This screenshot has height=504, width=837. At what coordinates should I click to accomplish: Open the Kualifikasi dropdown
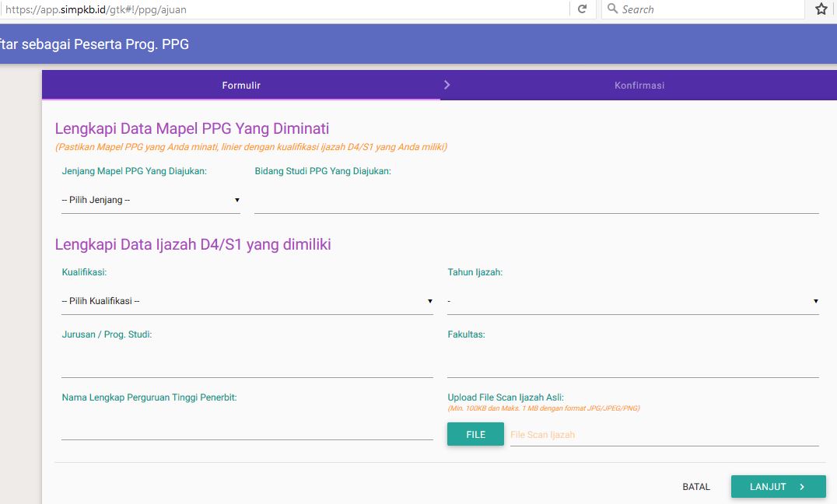pyautogui.click(x=247, y=301)
